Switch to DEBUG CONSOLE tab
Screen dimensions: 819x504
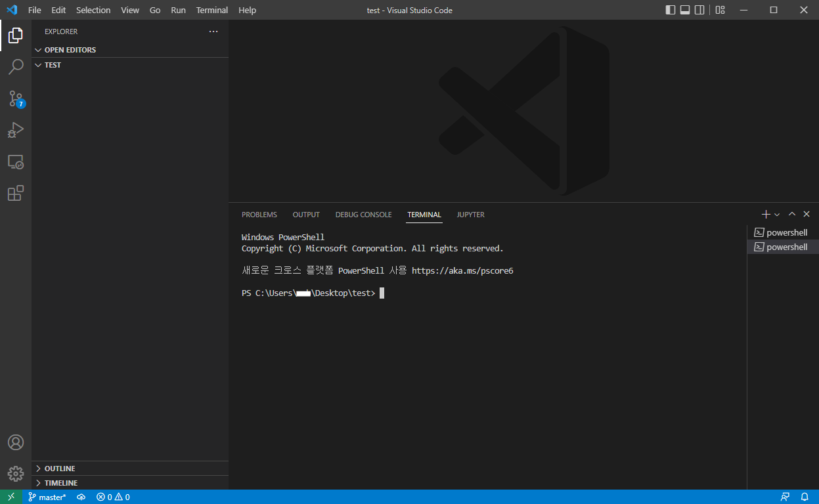pyautogui.click(x=363, y=215)
